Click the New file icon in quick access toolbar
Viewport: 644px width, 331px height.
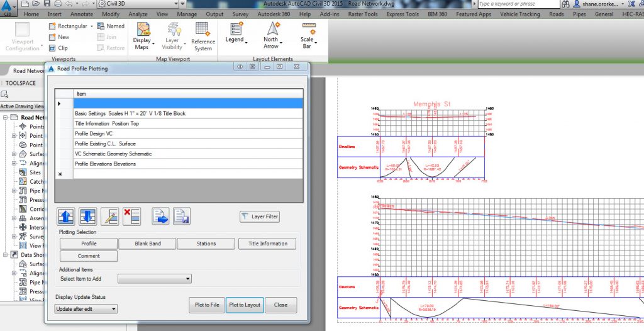tap(25, 4)
